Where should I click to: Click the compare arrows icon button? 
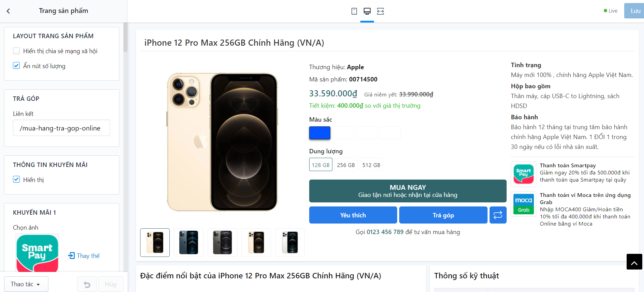pyautogui.click(x=498, y=215)
